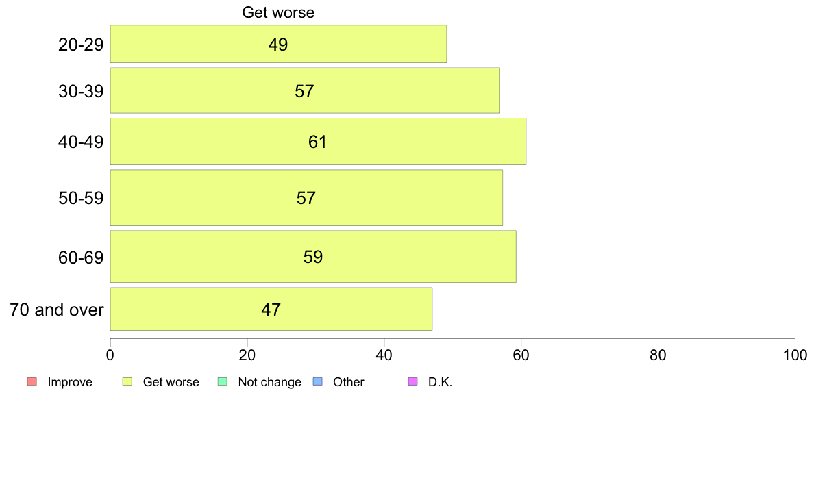Screen dimensions: 814x504
Task: Click the Improve legend text label
Action: tap(70, 382)
